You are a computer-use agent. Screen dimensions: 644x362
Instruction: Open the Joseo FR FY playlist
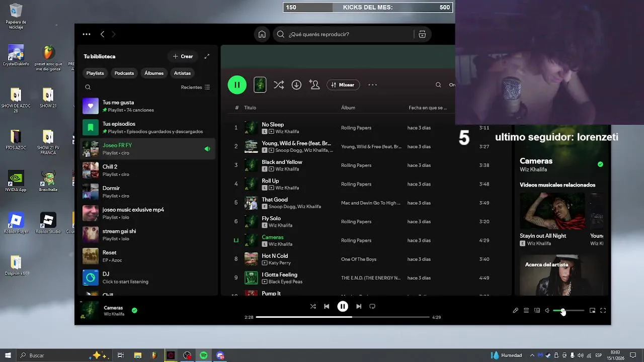click(148, 149)
